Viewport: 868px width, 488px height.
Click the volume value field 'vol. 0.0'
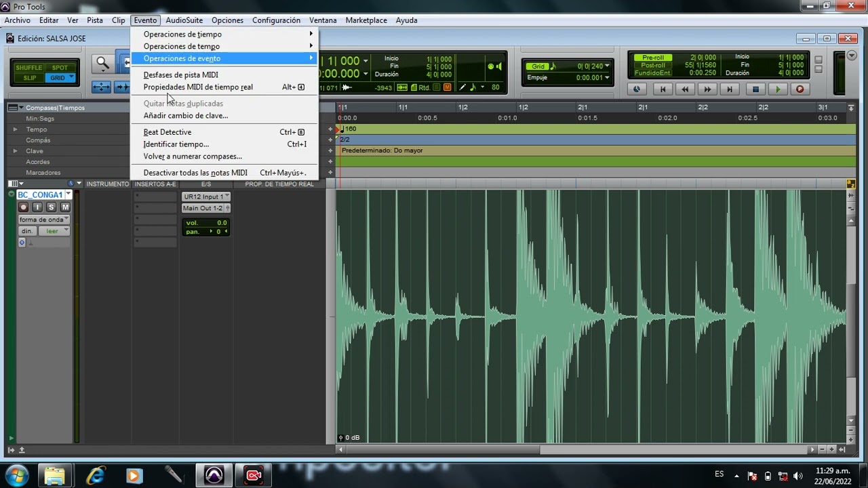point(206,223)
